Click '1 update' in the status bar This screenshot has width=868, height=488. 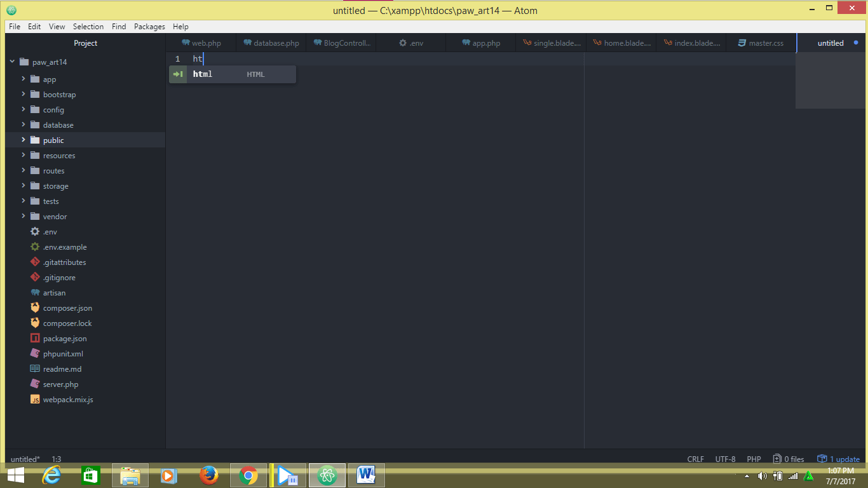843,458
